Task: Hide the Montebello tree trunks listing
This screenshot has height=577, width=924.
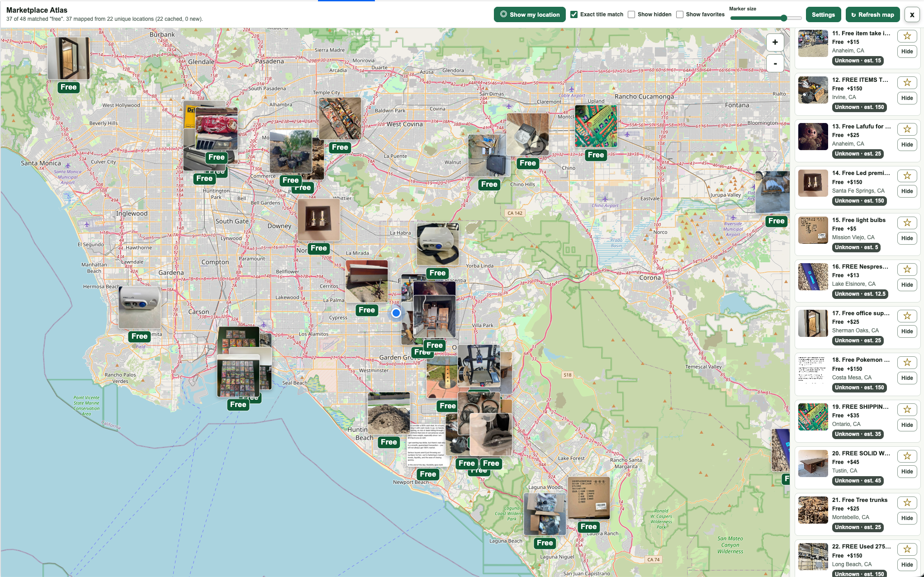Action: pos(907,518)
